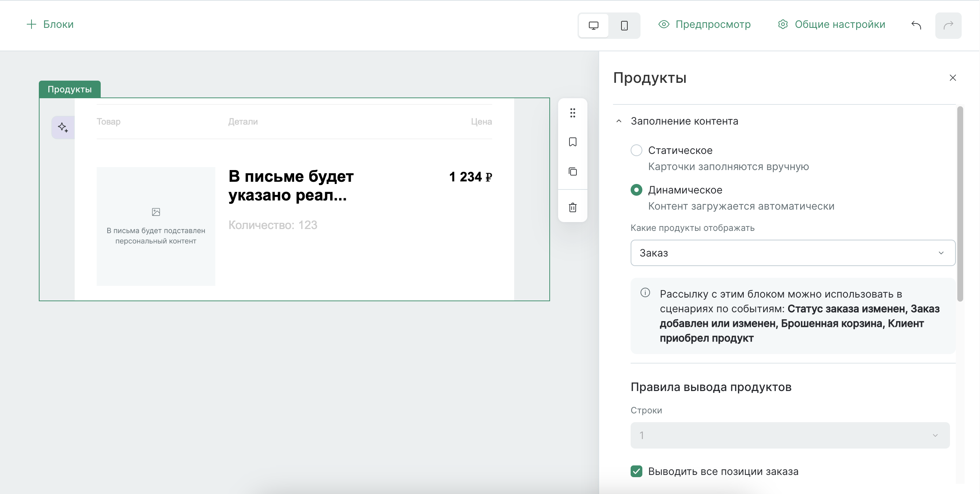Click the Цена column header
Image resolution: width=980 pixels, height=494 pixels.
pos(481,122)
